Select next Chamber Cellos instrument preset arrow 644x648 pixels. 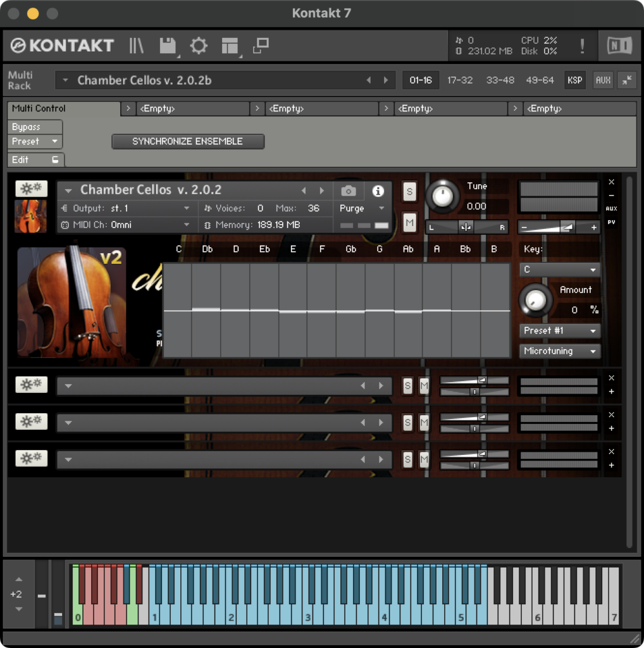pyautogui.click(x=321, y=191)
